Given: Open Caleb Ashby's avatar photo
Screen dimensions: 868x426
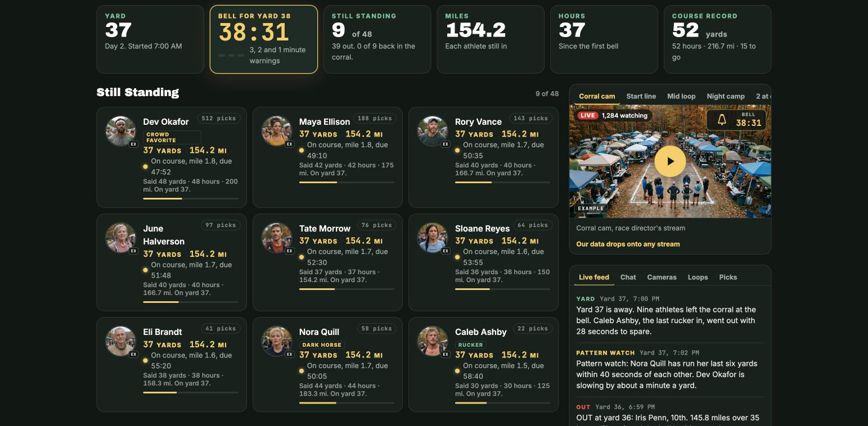Looking at the screenshot, I should [x=433, y=341].
